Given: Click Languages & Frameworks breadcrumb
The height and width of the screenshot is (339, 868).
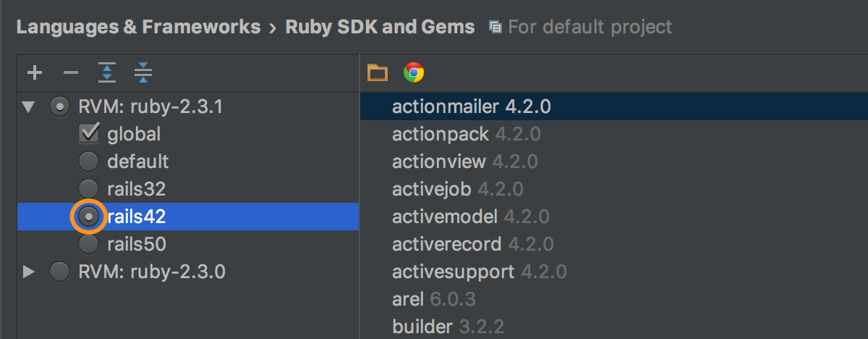Looking at the screenshot, I should (x=138, y=28).
